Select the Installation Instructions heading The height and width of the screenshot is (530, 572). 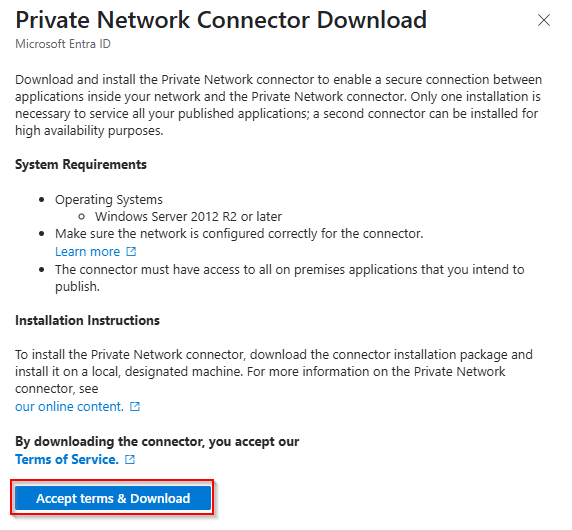[87, 320]
